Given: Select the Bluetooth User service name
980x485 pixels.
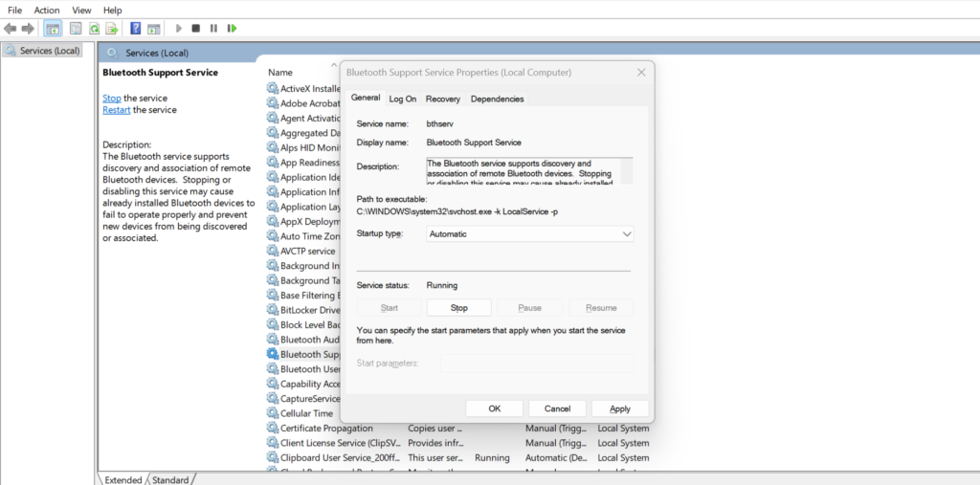Looking at the screenshot, I should tap(310, 368).
